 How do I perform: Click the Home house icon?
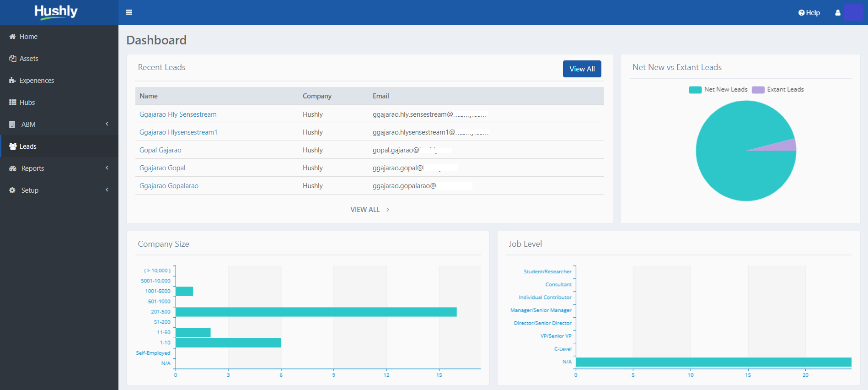(x=12, y=37)
